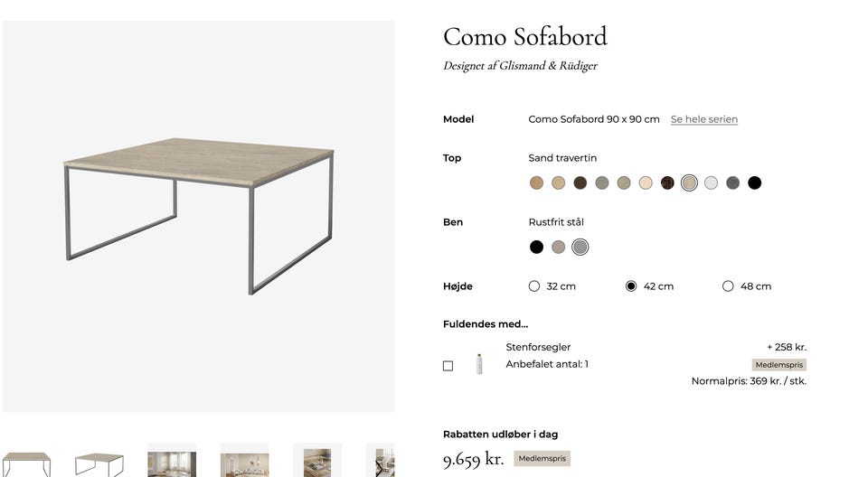Pick the dark marble top swatch
The image size is (868, 477).
(x=667, y=183)
